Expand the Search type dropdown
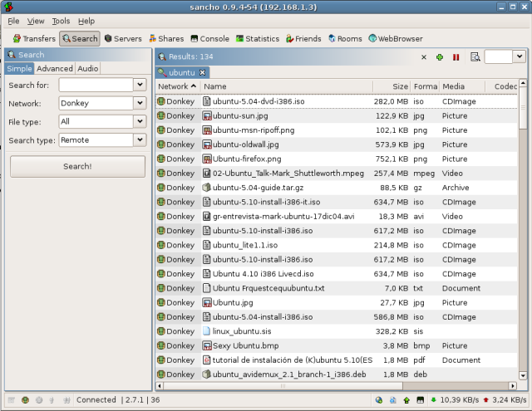This screenshot has height=411, width=532. (x=139, y=140)
